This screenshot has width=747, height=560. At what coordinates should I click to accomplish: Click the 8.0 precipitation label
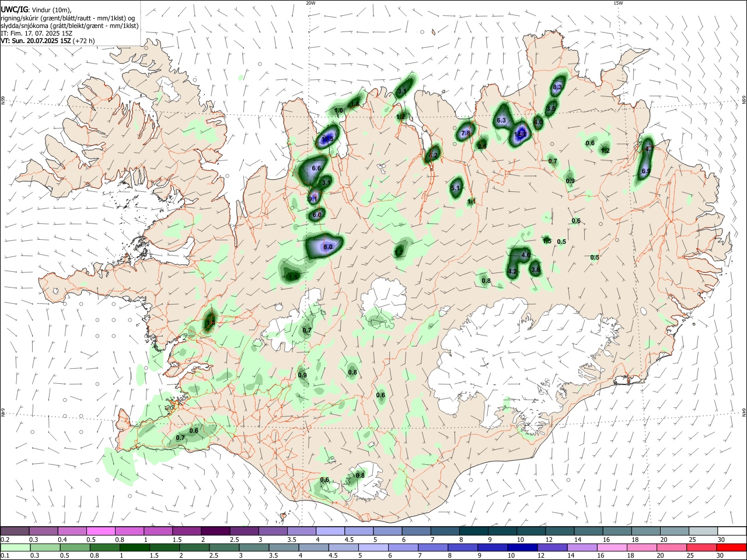[328, 247]
